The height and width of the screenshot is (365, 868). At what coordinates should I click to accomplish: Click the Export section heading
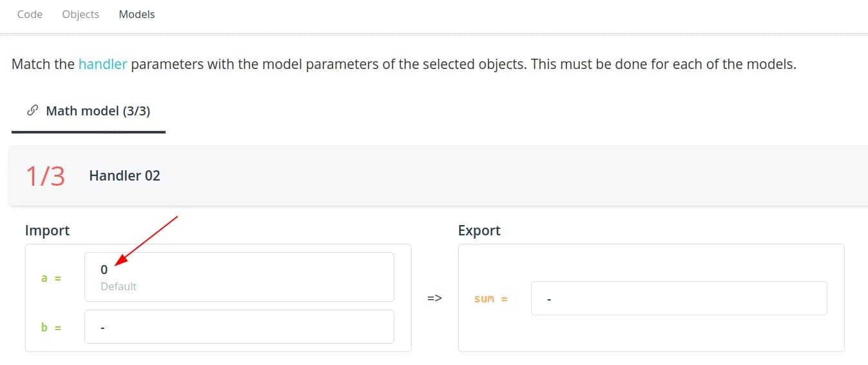479,230
